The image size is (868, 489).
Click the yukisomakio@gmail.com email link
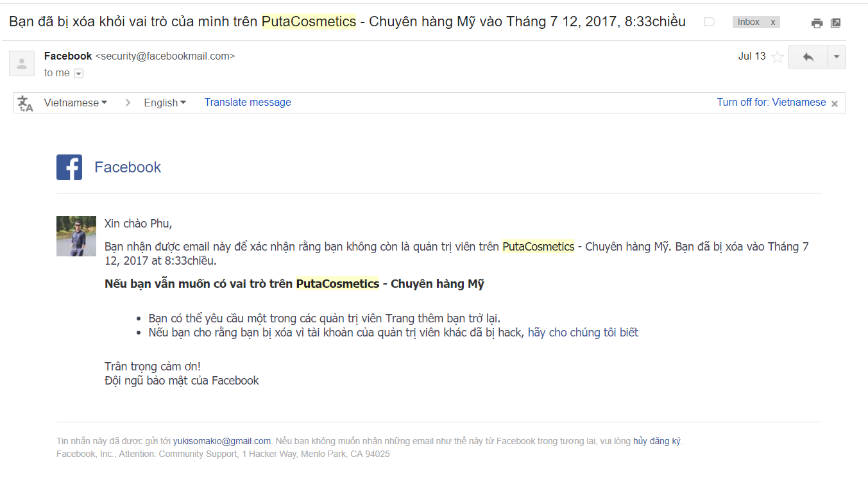(222, 441)
